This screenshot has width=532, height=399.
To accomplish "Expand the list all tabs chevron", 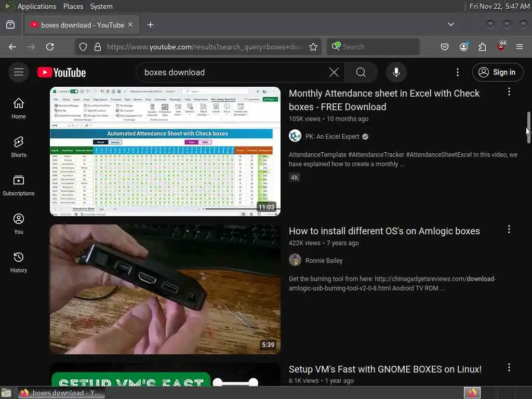I will coord(451,24).
